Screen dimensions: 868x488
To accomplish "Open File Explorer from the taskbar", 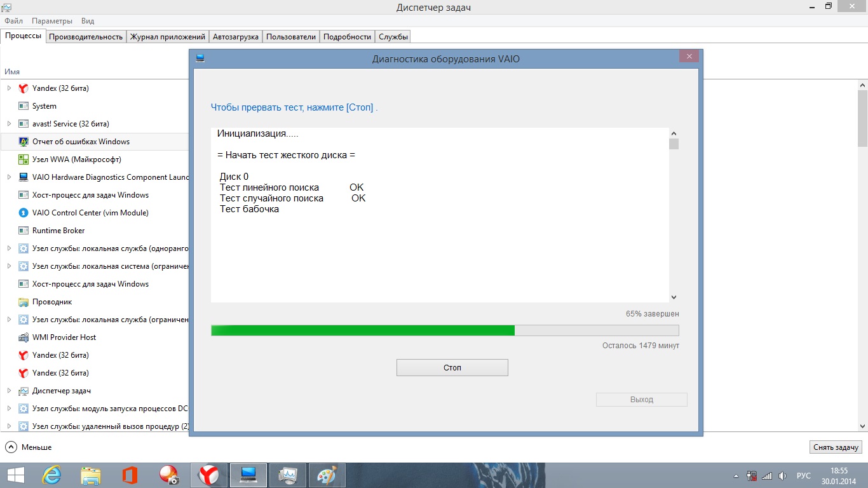I will pos(91,475).
